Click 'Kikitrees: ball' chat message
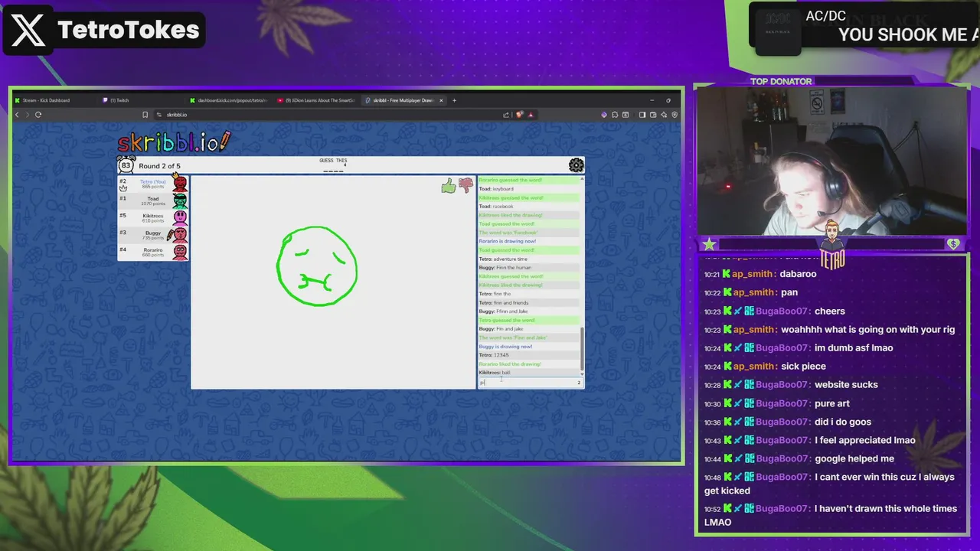980x551 pixels. [495, 373]
